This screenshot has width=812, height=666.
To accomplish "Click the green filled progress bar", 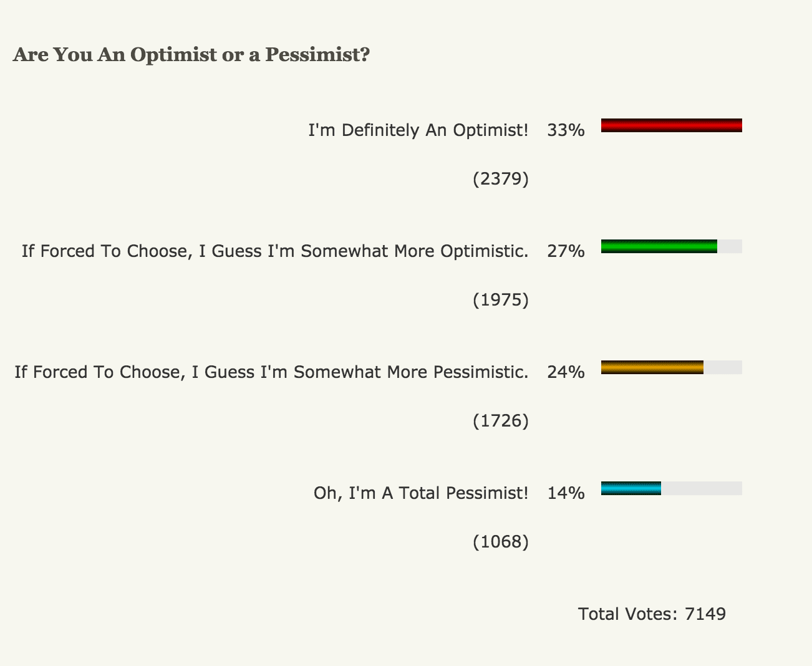I will 659,246.
